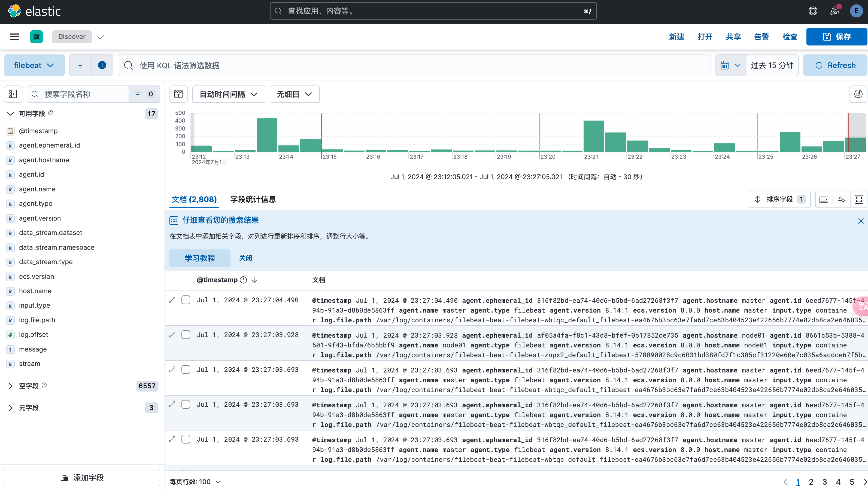Select the log.offset field

click(x=34, y=334)
